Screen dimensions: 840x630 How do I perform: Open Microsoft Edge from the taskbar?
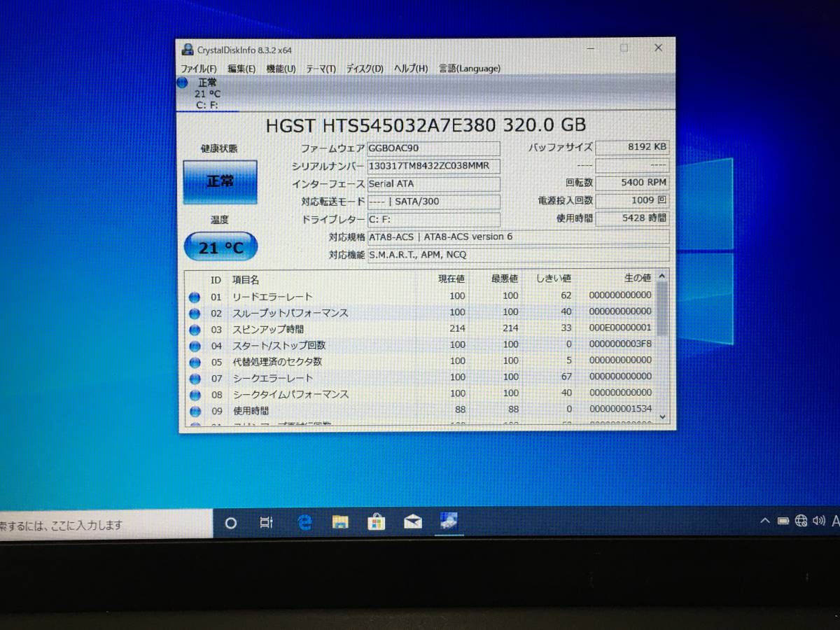(304, 522)
